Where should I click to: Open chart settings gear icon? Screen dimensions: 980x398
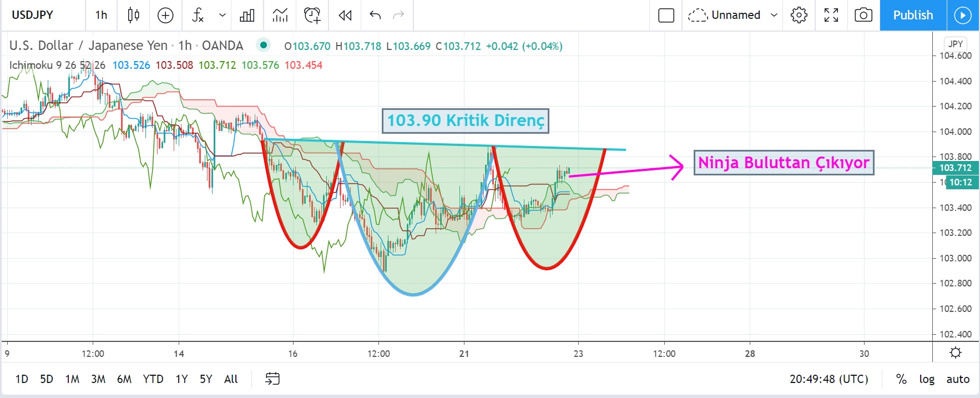point(799,15)
